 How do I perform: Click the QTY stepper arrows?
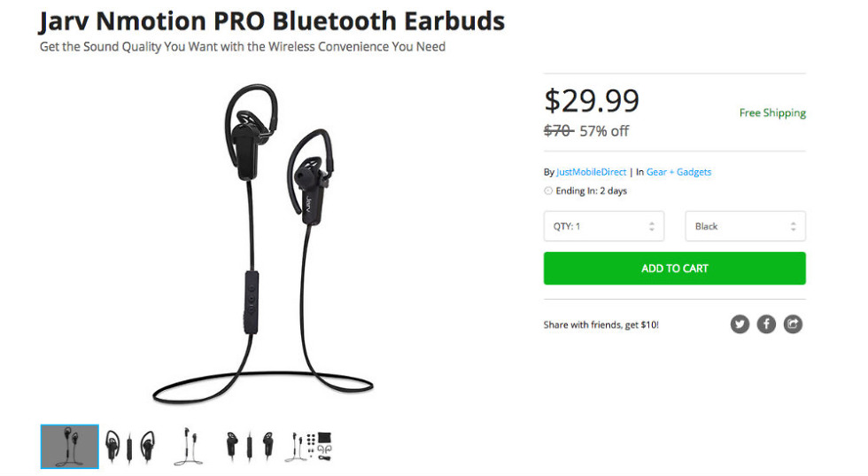(652, 226)
